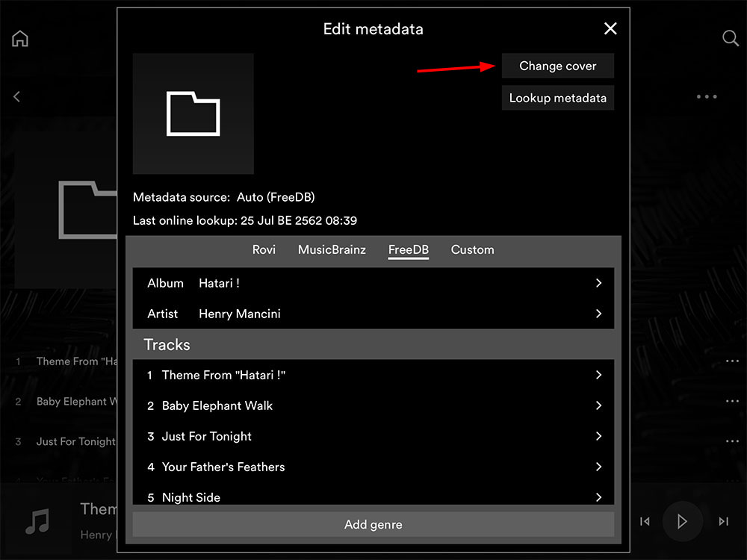Expand the Album Hatari ! row chevron

tap(598, 283)
